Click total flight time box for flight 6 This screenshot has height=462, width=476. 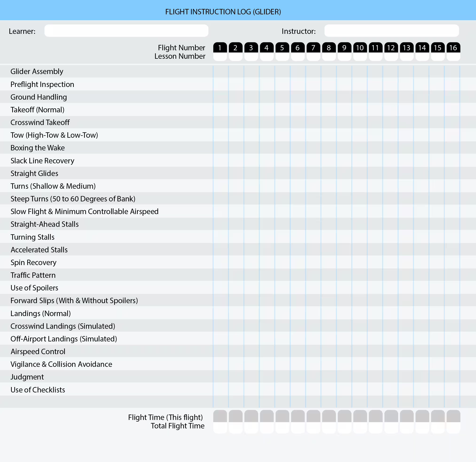click(x=298, y=427)
